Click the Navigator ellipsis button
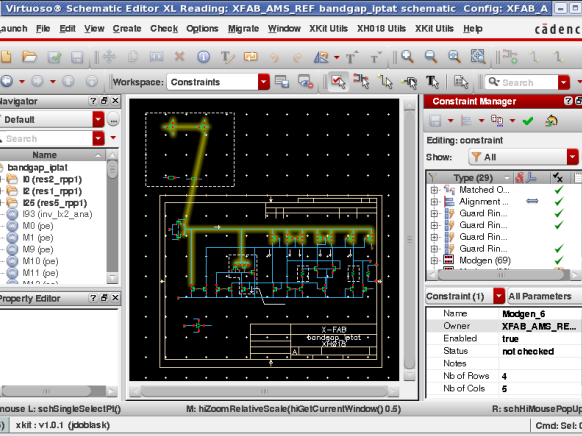 coord(113,120)
